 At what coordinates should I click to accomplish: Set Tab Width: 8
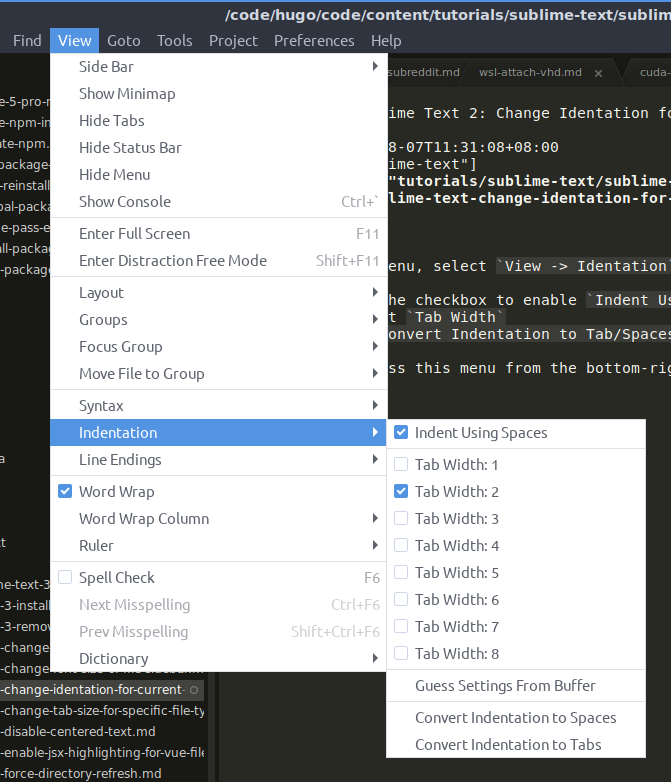[401, 653]
